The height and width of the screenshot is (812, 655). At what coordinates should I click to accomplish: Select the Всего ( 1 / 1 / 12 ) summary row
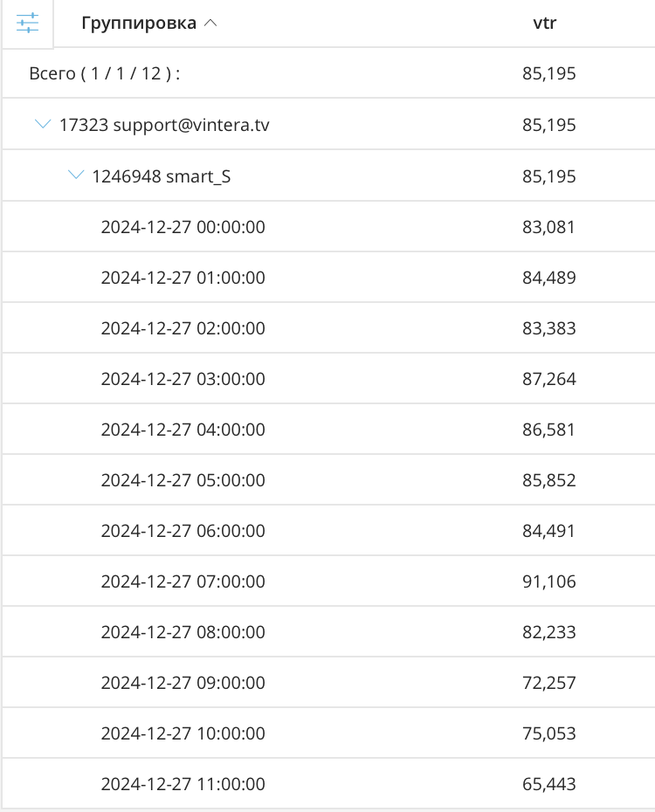click(x=105, y=74)
